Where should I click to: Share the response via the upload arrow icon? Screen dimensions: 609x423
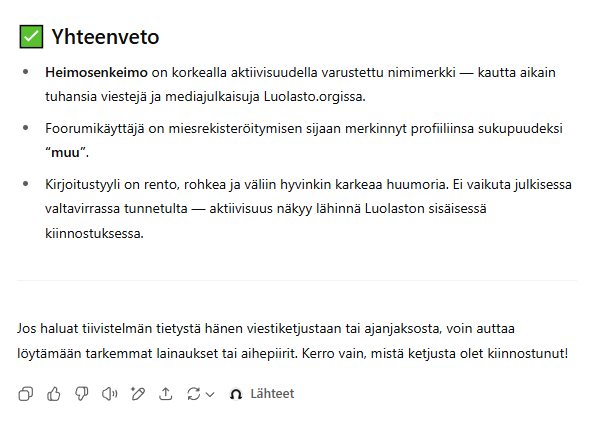pos(165,394)
